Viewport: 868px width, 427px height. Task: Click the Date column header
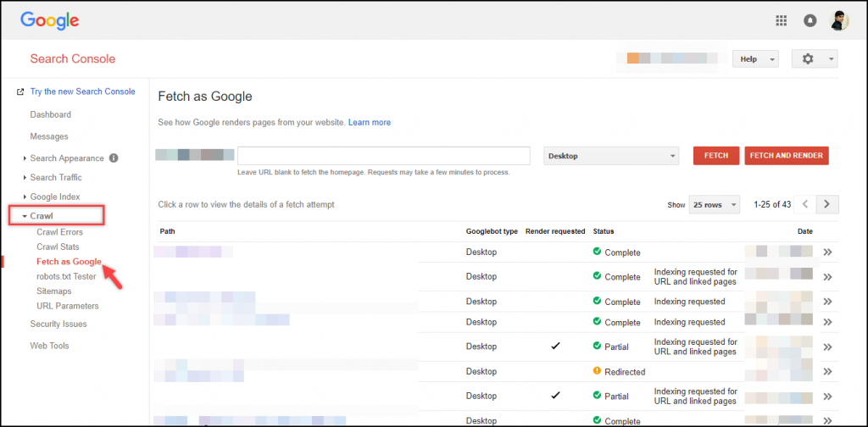(805, 231)
